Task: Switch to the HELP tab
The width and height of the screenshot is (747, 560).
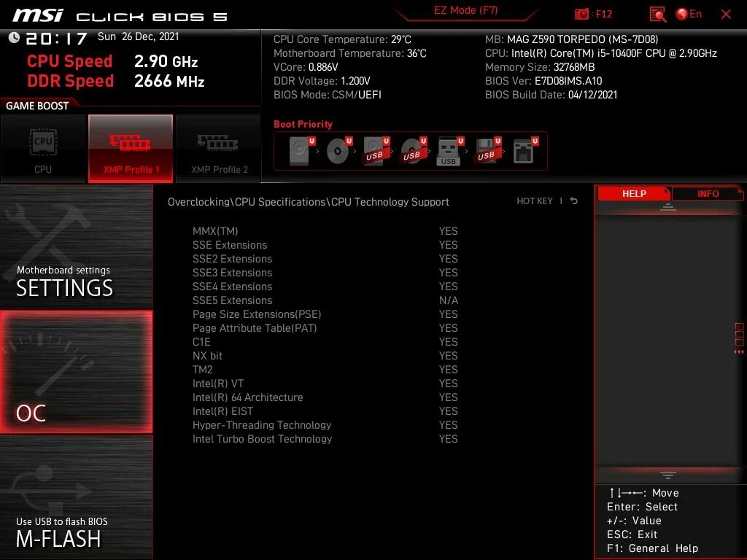Action: (x=634, y=193)
